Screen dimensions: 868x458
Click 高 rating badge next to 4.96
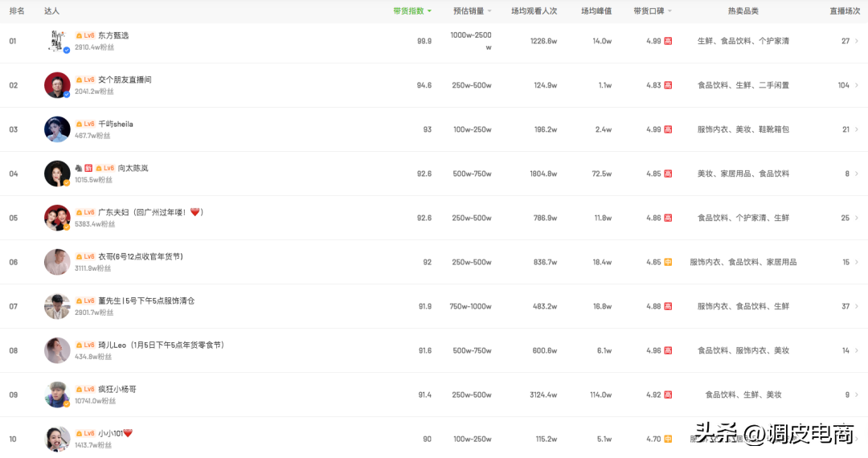pos(668,350)
